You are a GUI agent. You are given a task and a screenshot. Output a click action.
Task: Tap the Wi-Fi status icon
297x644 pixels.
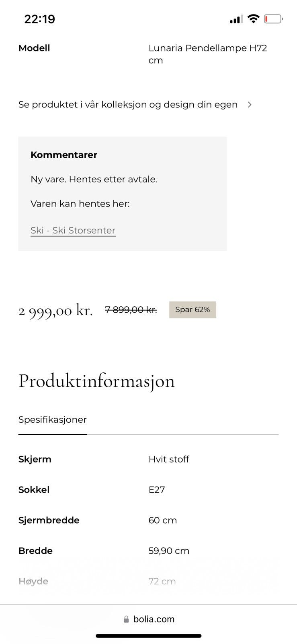253,19
